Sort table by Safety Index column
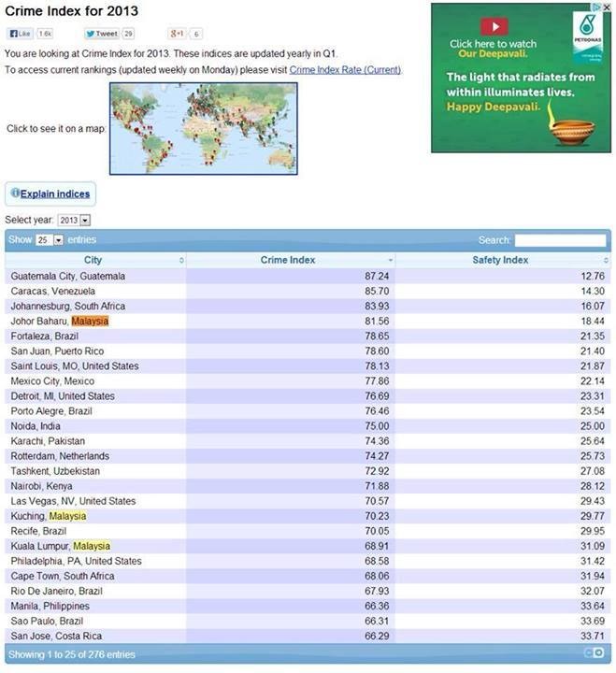616x673 pixels. pos(500,260)
